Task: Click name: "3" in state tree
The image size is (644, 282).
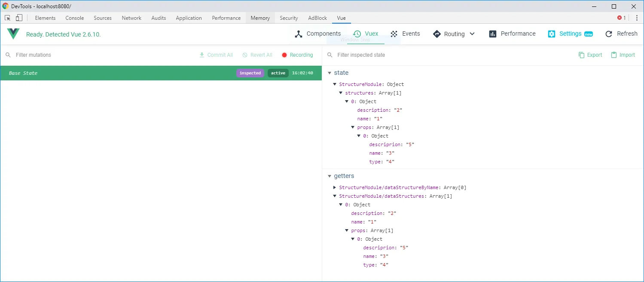Action: [382, 153]
